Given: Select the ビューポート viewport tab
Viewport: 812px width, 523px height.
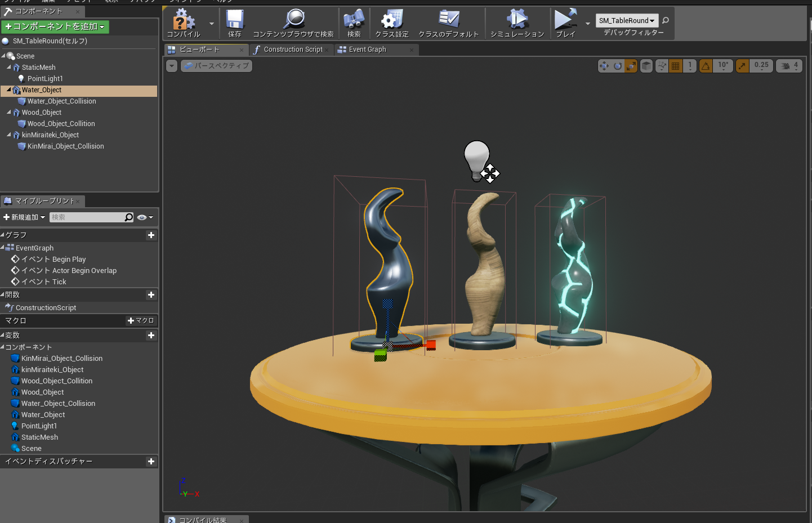Looking at the screenshot, I should [207, 50].
